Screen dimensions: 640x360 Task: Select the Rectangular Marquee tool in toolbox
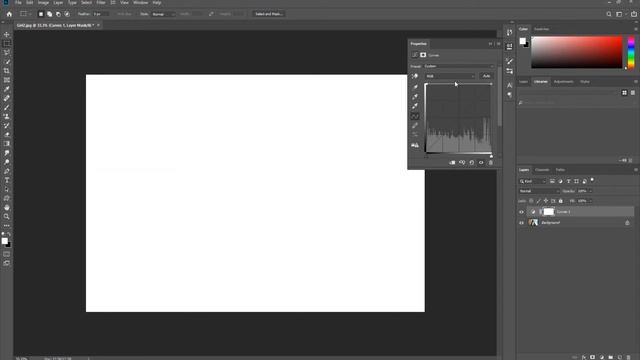click(7, 44)
